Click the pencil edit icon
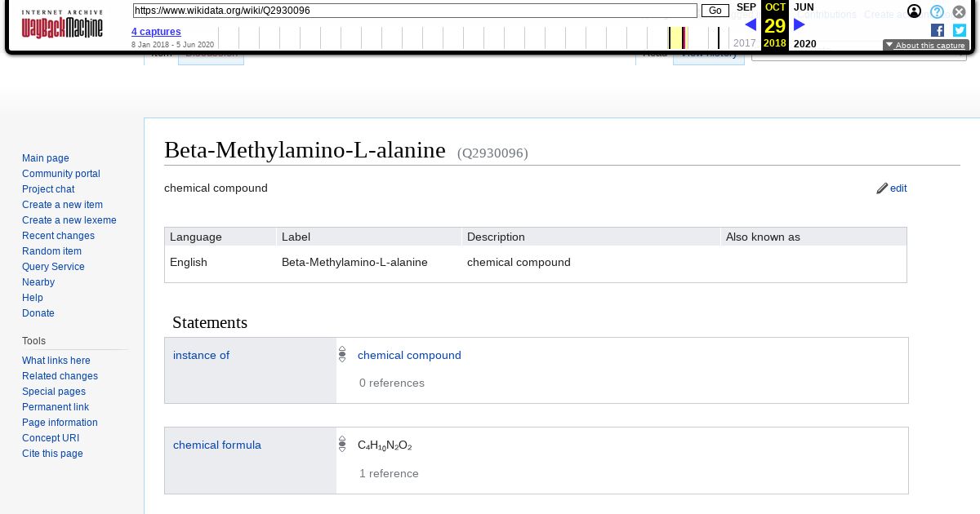Screen dimensions: 980x514 [x=882, y=188]
